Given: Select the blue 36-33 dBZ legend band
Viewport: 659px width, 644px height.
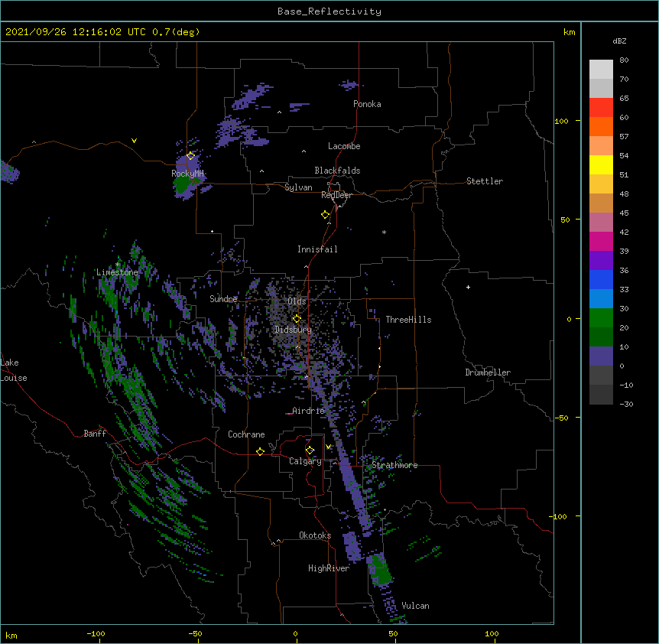Looking at the screenshot, I should [x=601, y=279].
